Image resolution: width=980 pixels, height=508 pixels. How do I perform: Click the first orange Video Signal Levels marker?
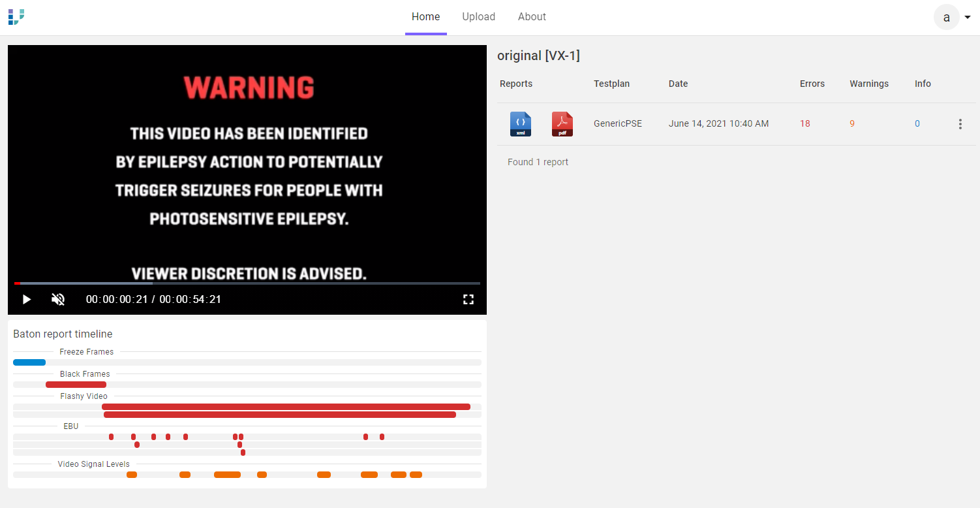click(132, 475)
